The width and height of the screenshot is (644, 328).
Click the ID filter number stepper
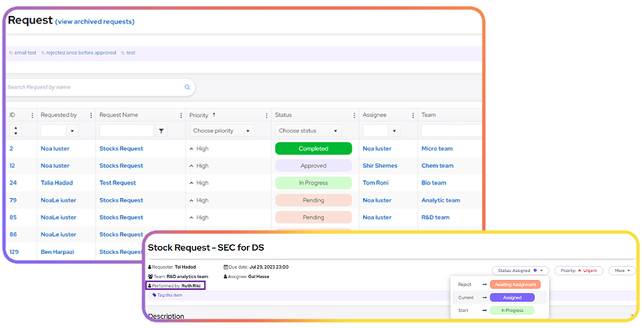[16, 131]
